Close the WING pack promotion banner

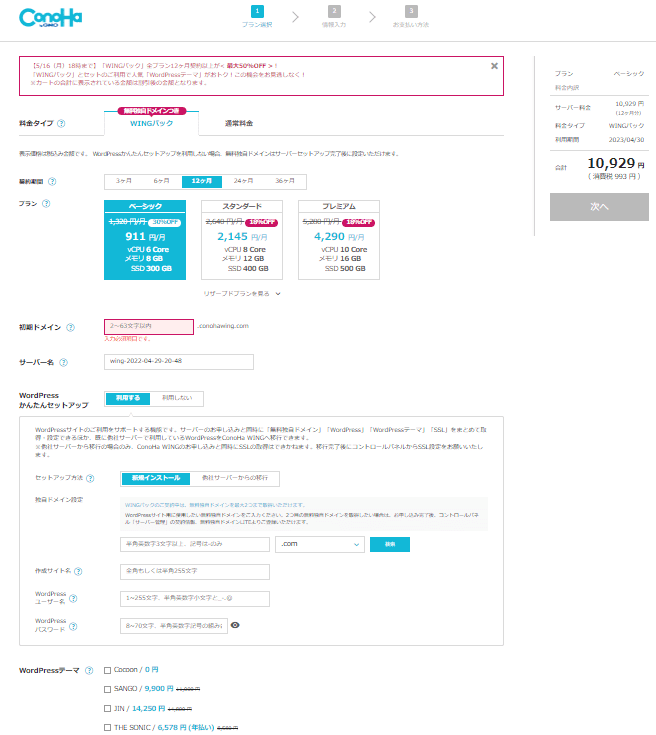click(x=494, y=66)
